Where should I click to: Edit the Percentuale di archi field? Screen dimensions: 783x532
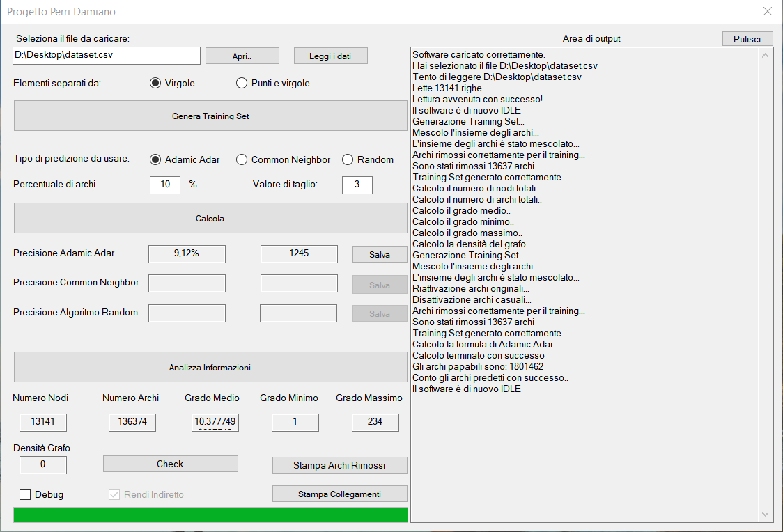[x=165, y=185]
